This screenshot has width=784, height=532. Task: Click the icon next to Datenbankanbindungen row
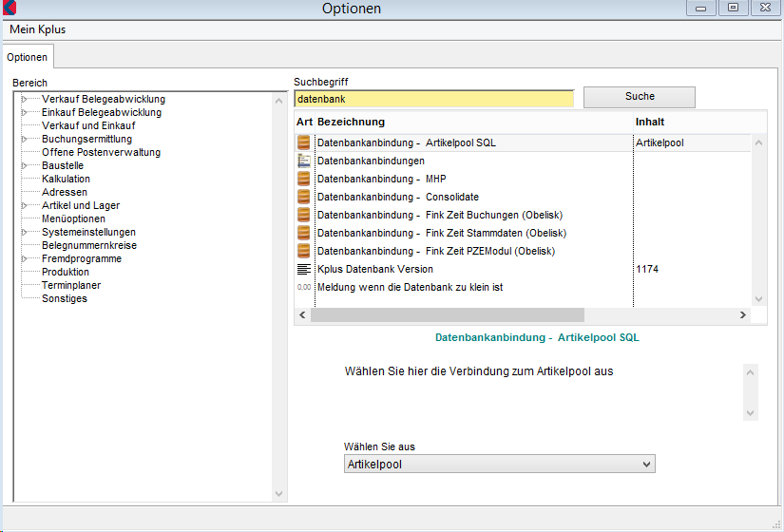tap(303, 161)
